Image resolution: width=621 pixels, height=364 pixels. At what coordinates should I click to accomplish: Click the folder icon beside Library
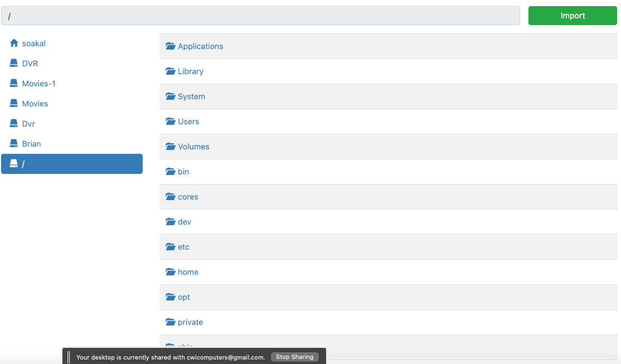(x=171, y=71)
